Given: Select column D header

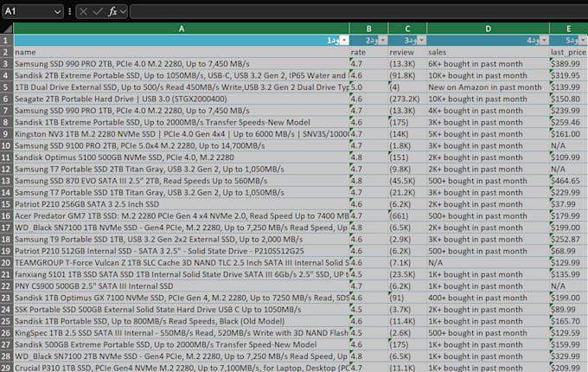Looking at the screenshot, I should coord(488,29).
